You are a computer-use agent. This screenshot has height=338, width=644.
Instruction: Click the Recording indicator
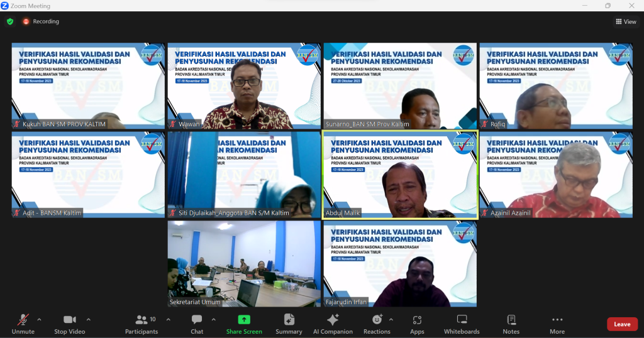(41, 21)
